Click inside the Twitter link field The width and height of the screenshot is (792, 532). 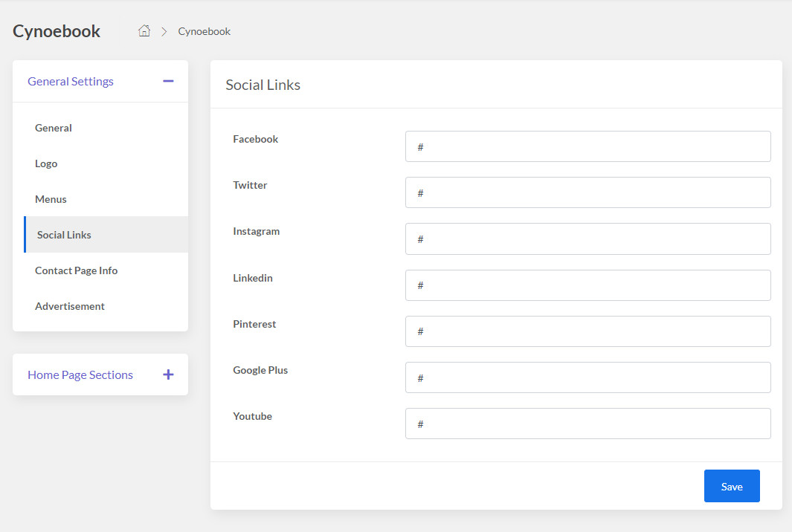tap(587, 192)
